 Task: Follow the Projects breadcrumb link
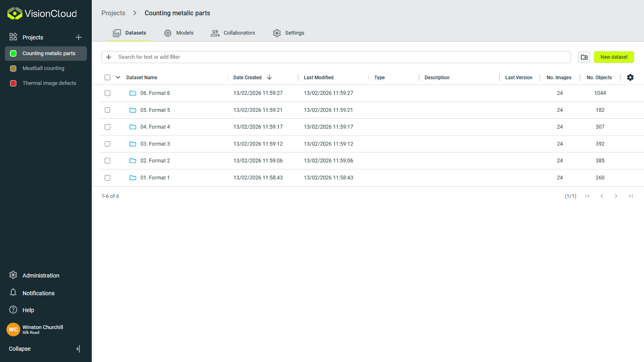pos(113,13)
